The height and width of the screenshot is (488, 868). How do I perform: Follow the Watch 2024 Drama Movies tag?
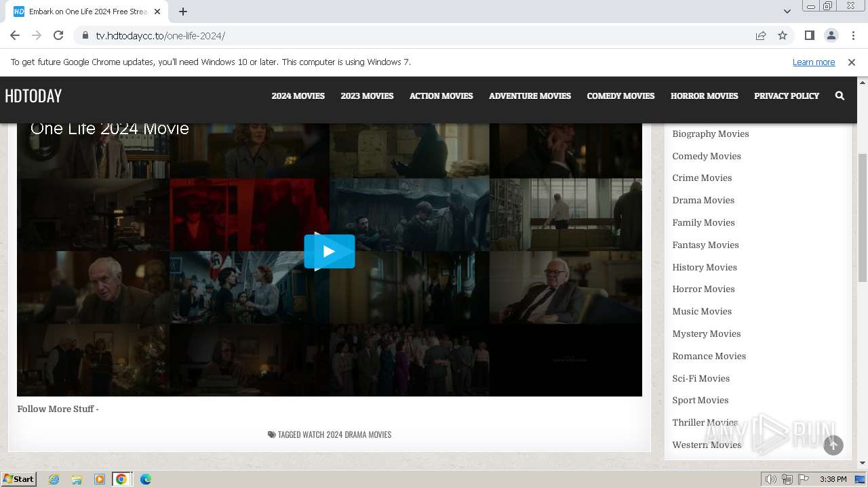coord(347,434)
